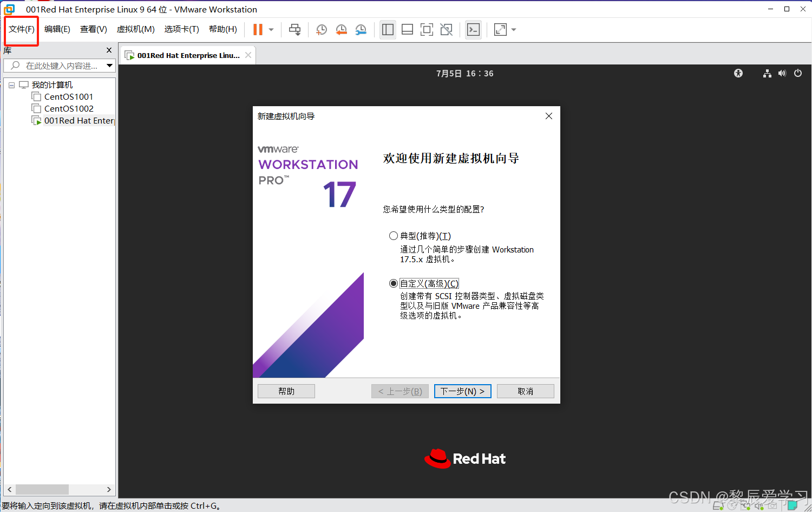Show the console view icon
Image resolution: width=812 pixels, height=512 pixels.
point(473,30)
